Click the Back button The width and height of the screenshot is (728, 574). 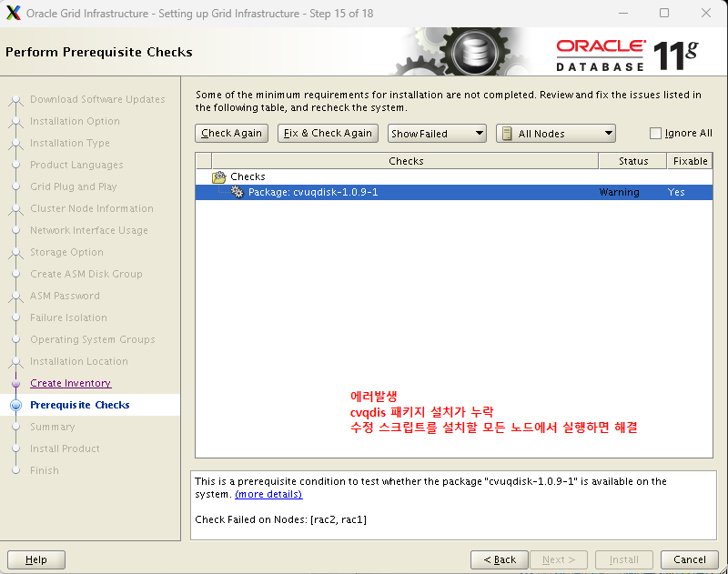[x=500, y=559]
